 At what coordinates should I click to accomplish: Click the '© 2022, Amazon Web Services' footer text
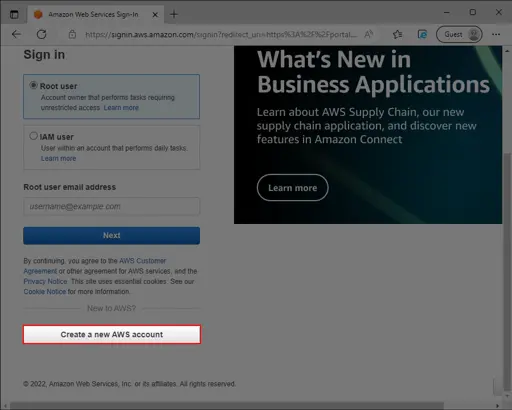pyautogui.click(x=129, y=384)
